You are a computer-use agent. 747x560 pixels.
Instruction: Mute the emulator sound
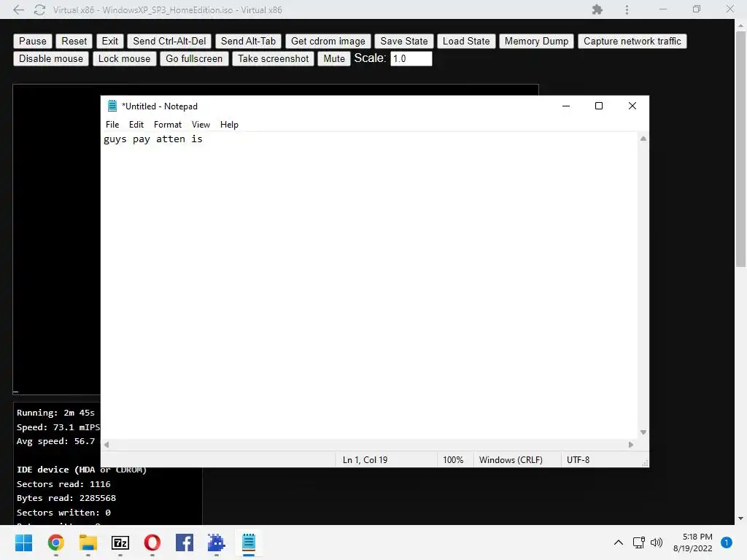pyautogui.click(x=334, y=58)
